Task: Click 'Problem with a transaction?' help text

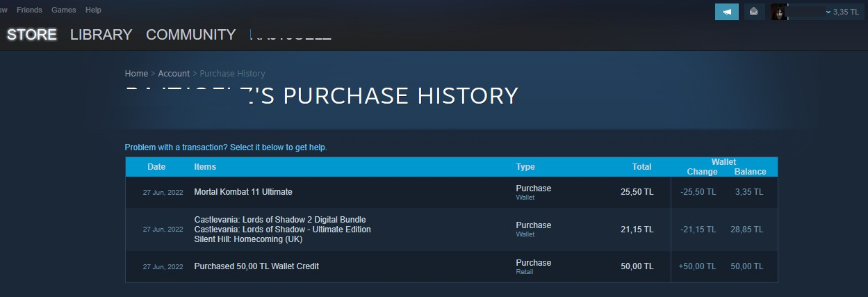Action: coord(225,147)
